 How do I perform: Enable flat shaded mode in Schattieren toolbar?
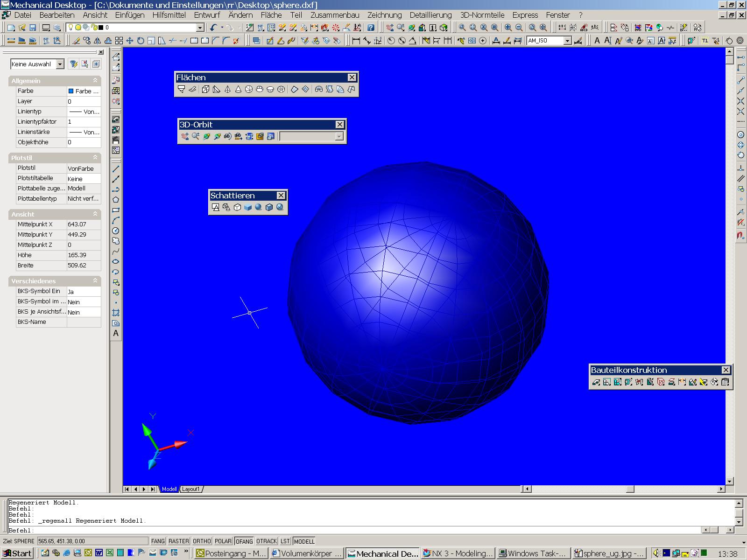248,207
